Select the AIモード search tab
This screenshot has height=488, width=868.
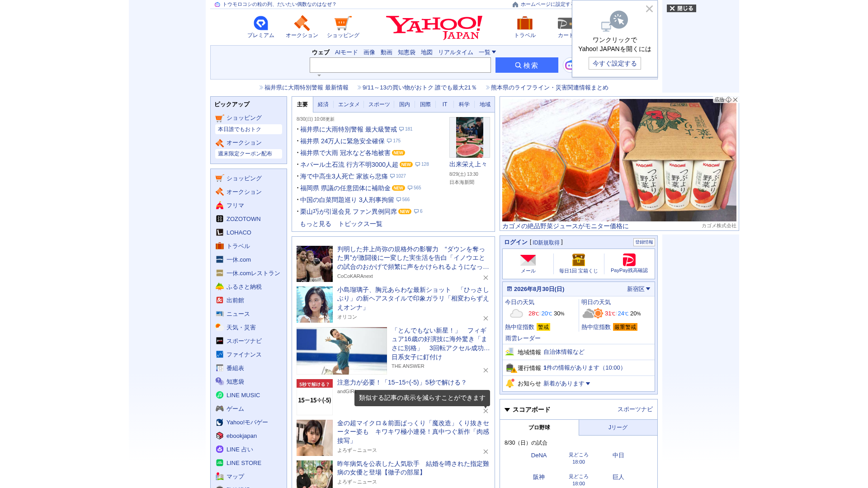point(346,52)
